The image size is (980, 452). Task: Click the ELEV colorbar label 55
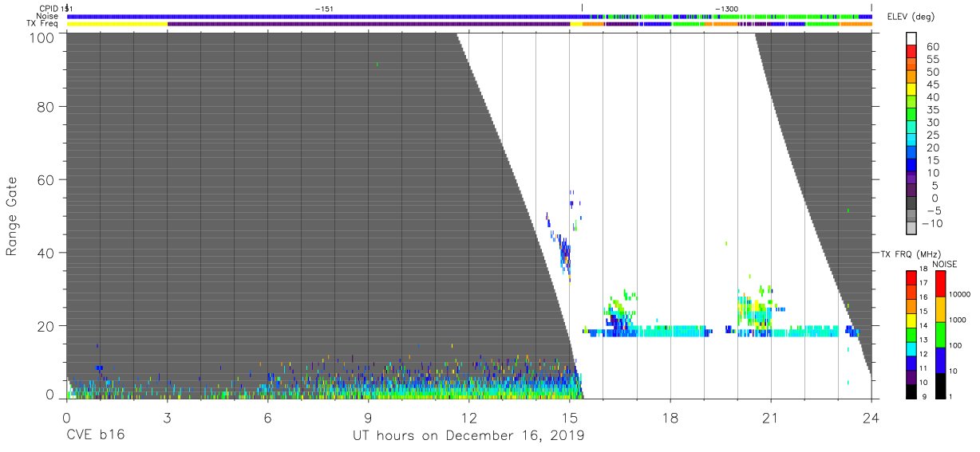933,59
